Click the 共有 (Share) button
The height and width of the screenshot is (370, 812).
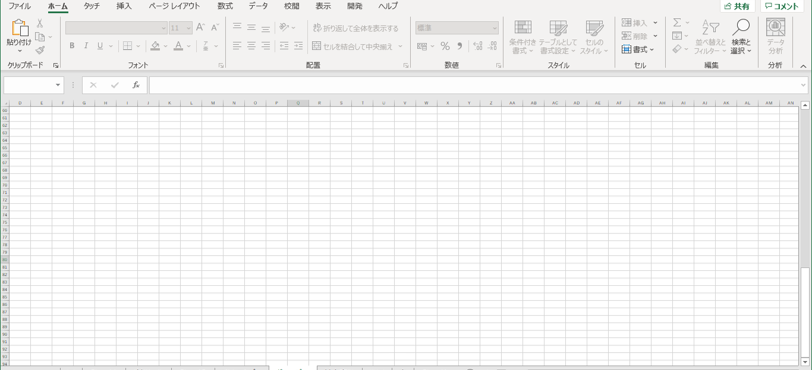737,6
